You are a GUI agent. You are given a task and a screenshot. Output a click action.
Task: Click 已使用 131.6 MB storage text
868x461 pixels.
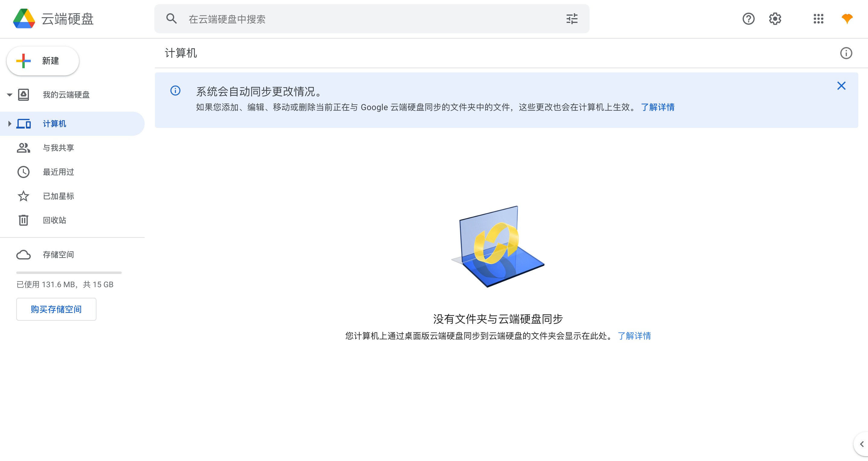pyautogui.click(x=65, y=285)
